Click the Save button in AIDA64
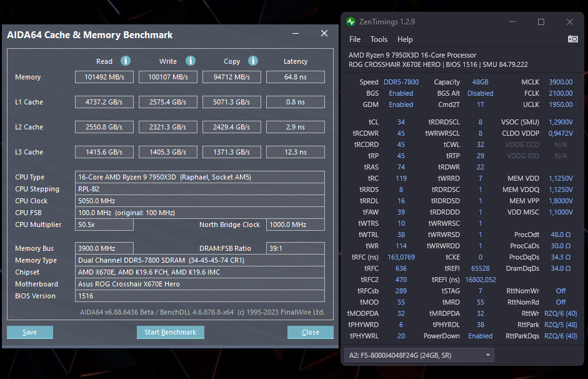 coord(30,332)
